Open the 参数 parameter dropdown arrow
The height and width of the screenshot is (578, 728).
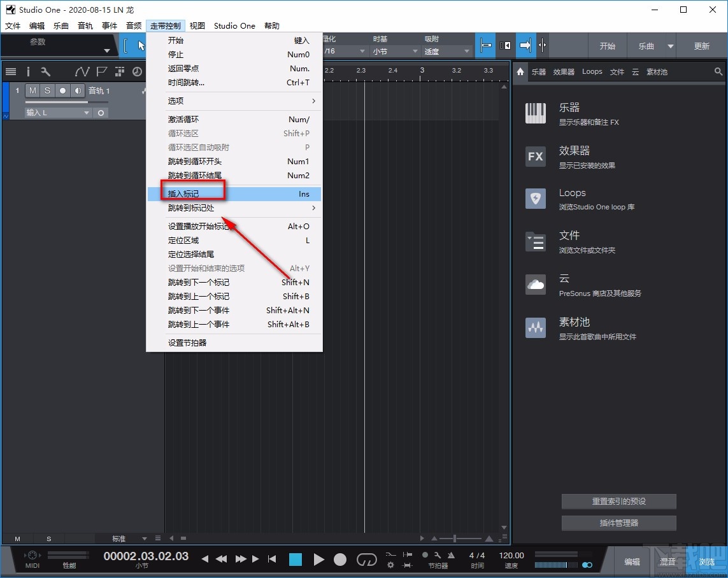[x=107, y=50]
